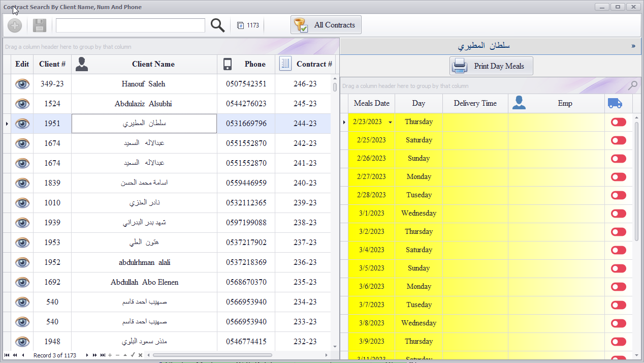Click the search icon in meals grid panel
Viewport: 644px width, 363px height.
click(632, 85)
